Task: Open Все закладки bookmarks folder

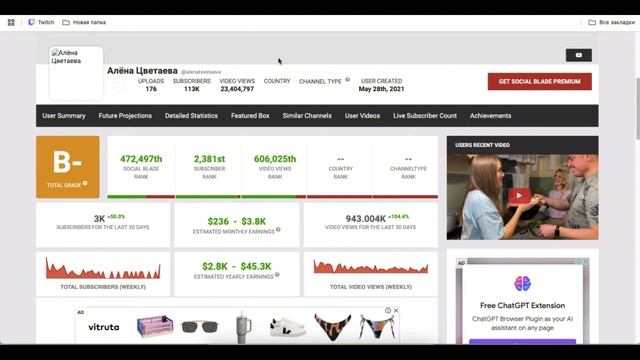Action: 611,22
